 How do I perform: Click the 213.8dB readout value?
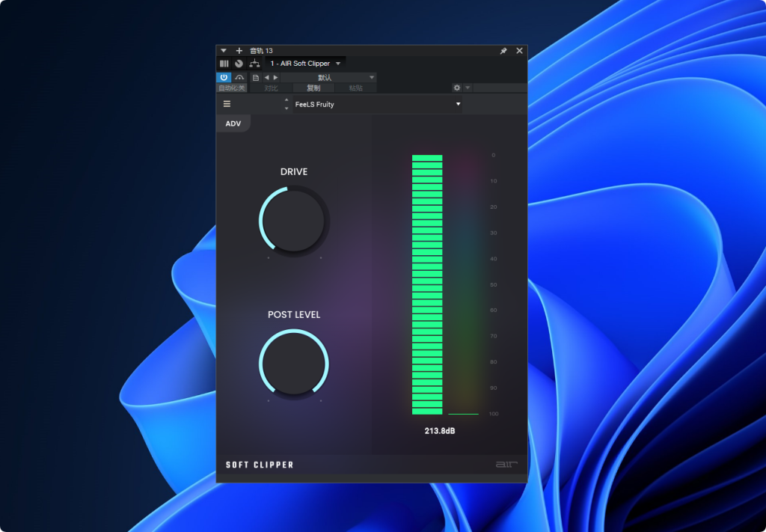pos(440,431)
